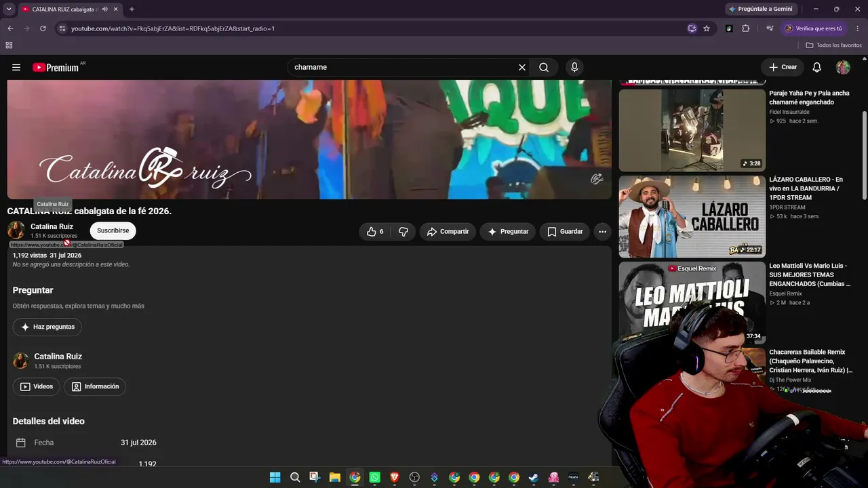Open Leo Mattioli Vs Mario Luis title link
The image size is (868, 488).
click(x=810, y=274)
